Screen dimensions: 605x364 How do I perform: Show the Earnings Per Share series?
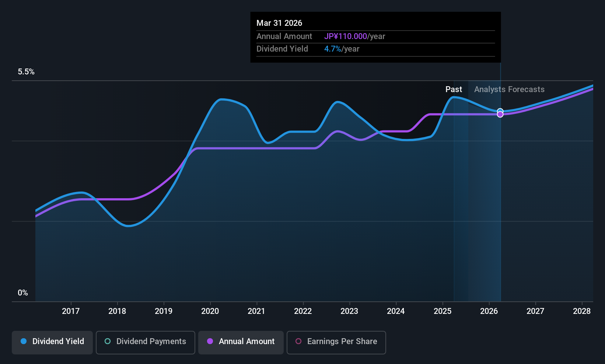(336, 342)
